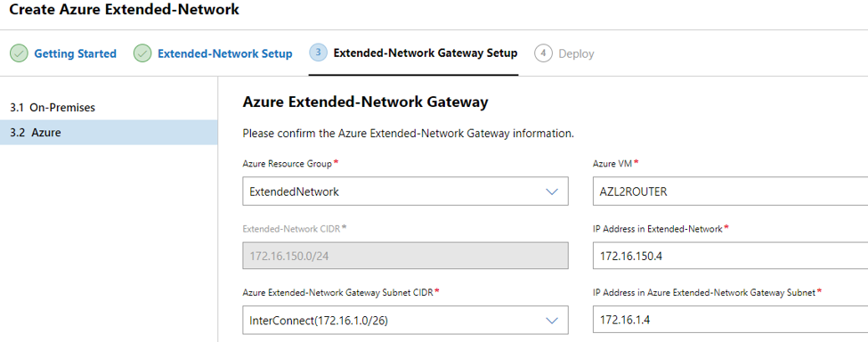Click the step 3 circle icon
Screen dimensions: 868x342
[x=319, y=53]
